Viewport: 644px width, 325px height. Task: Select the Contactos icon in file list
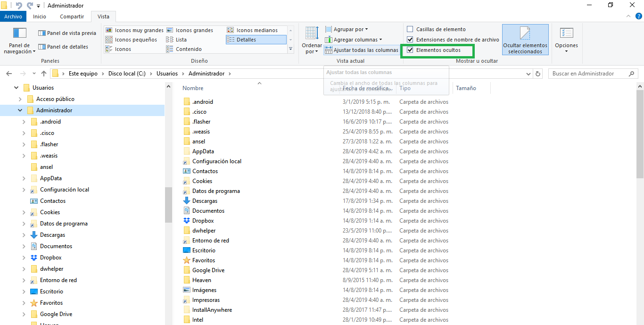(x=187, y=171)
